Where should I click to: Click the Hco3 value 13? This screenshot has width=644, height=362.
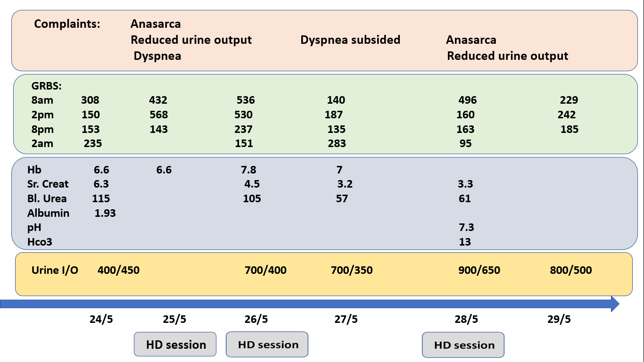tap(465, 242)
